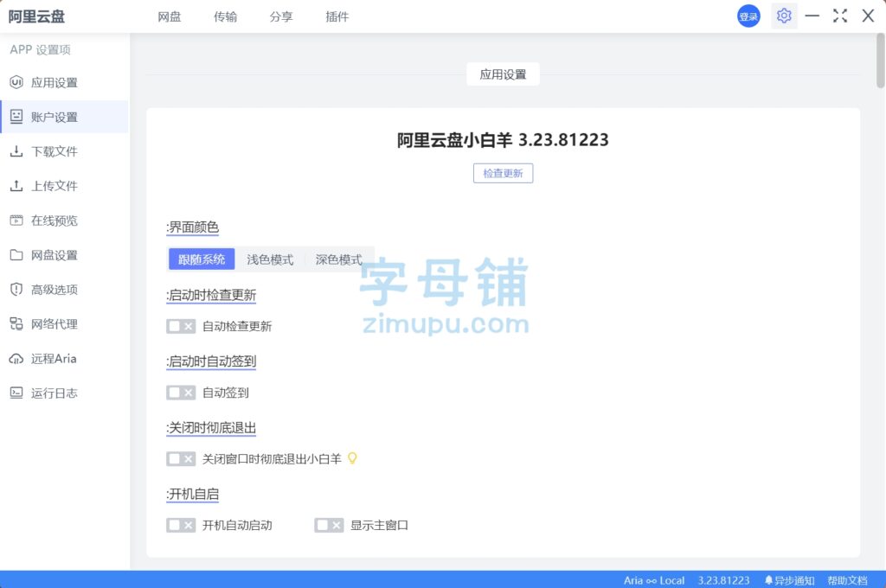This screenshot has width=886, height=588.
Task: Toggle the 显示主窗口 switch
Action: pos(329,525)
